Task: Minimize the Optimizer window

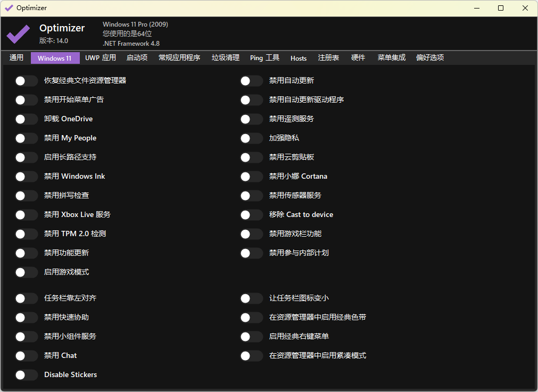Action: tap(477, 8)
